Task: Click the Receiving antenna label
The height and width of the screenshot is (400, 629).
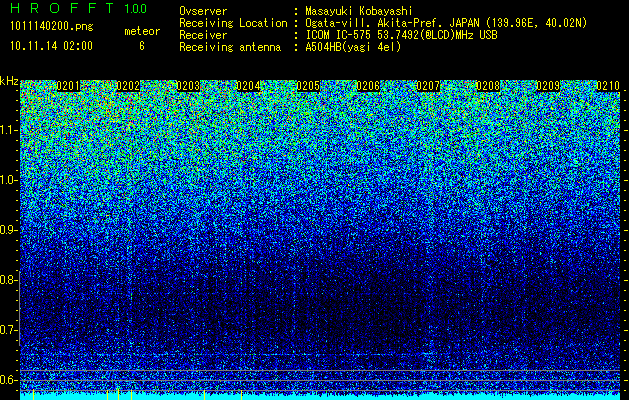Action: (230, 47)
